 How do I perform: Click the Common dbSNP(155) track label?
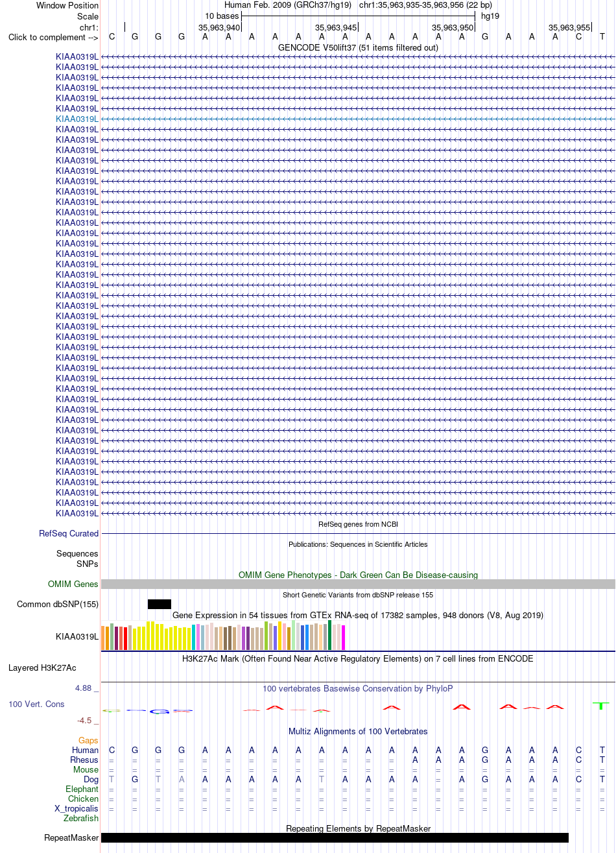58,604
